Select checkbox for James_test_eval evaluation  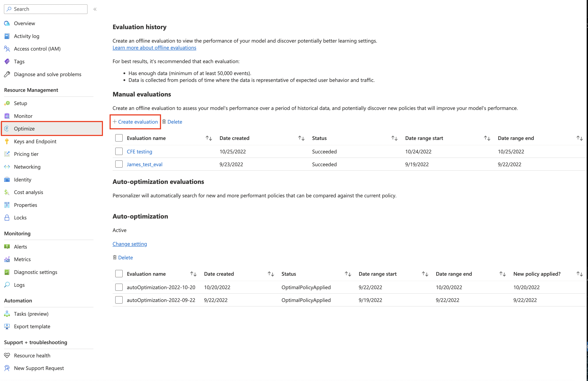coord(119,164)
